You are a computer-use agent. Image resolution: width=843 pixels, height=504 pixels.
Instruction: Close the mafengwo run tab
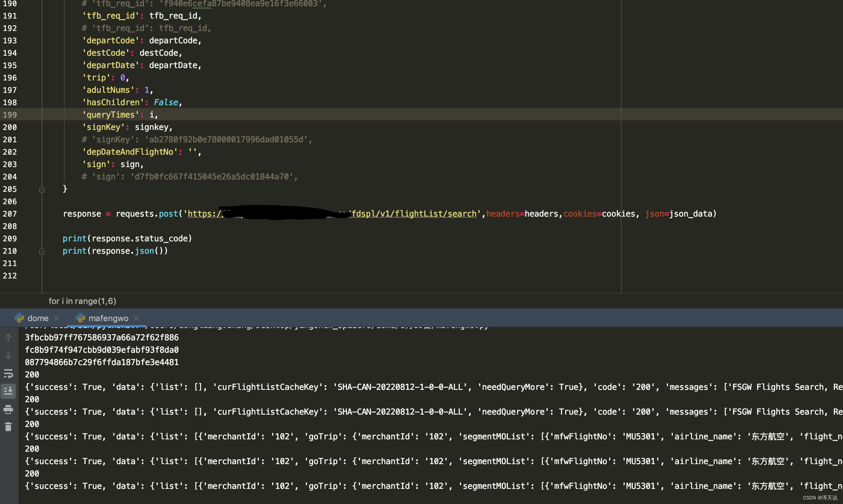click(136, 318)
